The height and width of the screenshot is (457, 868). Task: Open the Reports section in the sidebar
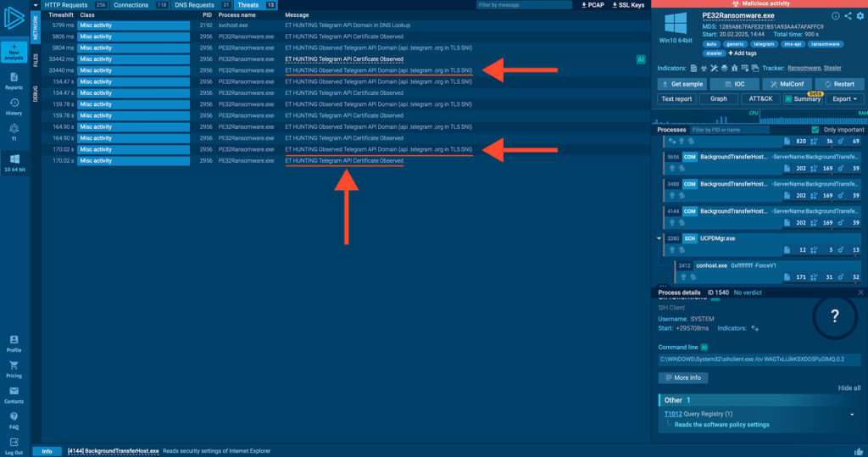[14, 81]
